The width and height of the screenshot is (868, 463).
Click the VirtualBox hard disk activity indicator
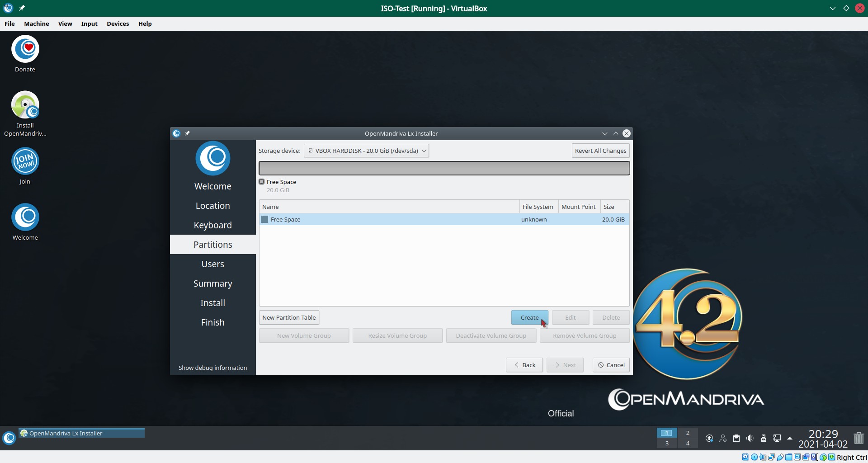pos(745,457)
